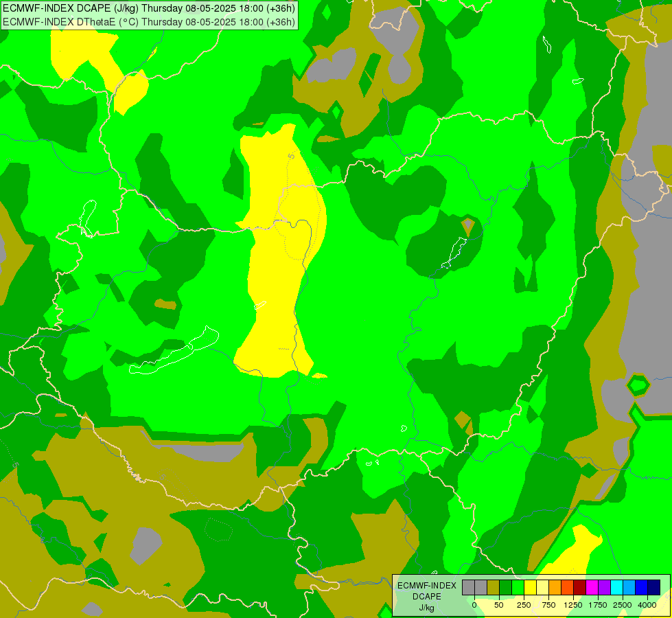Click the ECMWF-INDEX label in legend box
Viewport: 672px width, 618px height.
(427, 586)
